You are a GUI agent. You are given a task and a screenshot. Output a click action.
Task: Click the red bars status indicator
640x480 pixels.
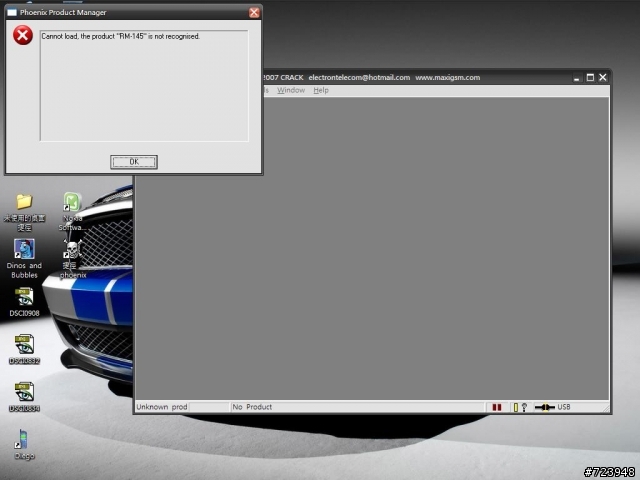point(497,407)
